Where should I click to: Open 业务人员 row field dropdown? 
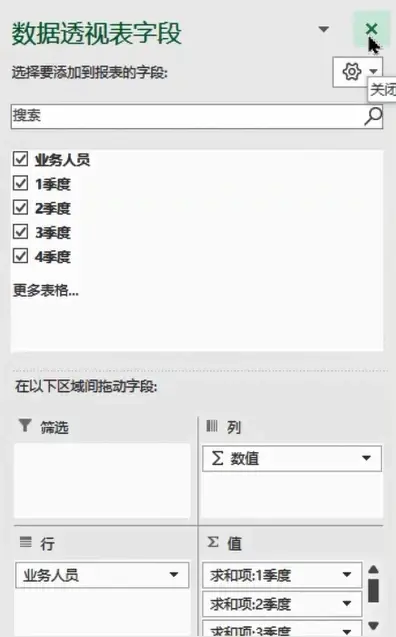click(x=174, y=575)
